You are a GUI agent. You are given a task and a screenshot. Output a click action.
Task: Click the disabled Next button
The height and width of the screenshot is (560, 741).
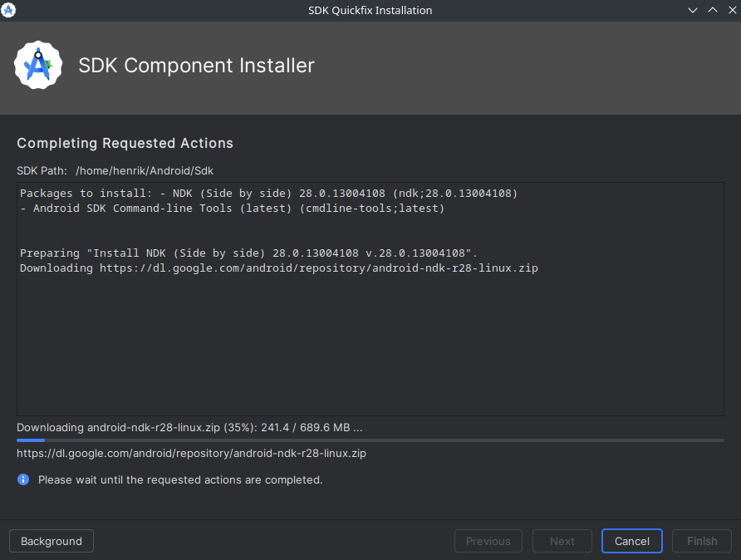click(562, 541)
